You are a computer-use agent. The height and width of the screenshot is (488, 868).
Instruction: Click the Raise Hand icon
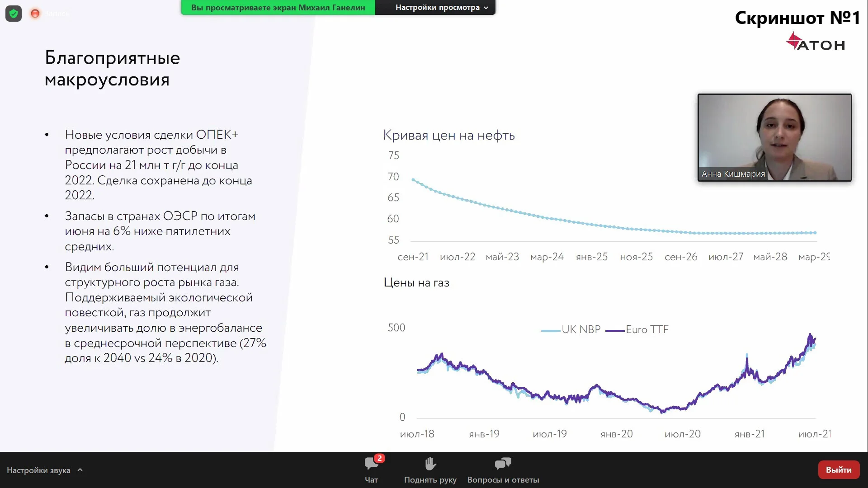tap(430, 464)
